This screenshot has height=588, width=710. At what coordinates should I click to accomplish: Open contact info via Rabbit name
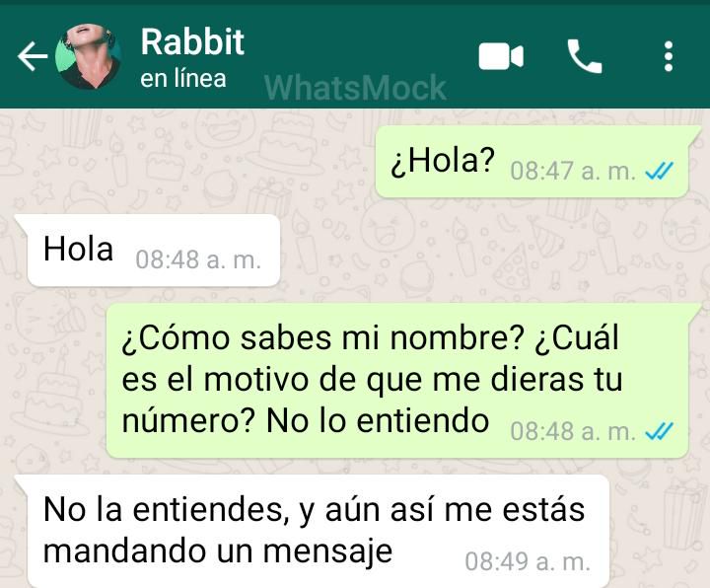[192, 42]
